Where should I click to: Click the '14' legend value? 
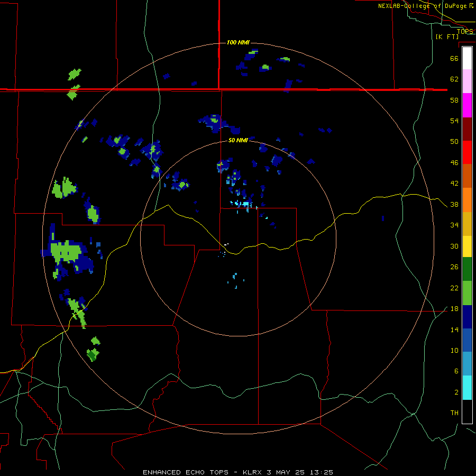pyautogui.click(x=454, y=329)
